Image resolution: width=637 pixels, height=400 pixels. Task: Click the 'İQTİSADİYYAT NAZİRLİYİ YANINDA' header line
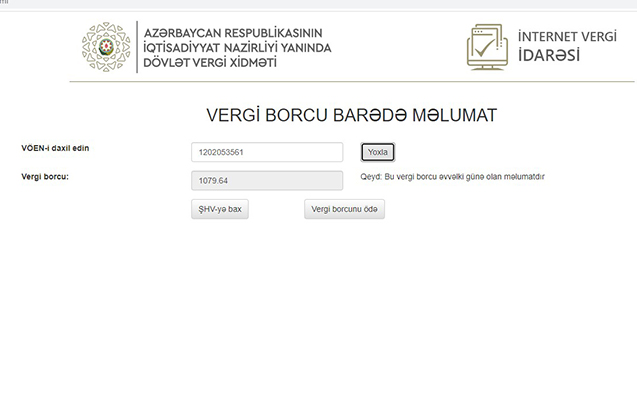(237, 47)
